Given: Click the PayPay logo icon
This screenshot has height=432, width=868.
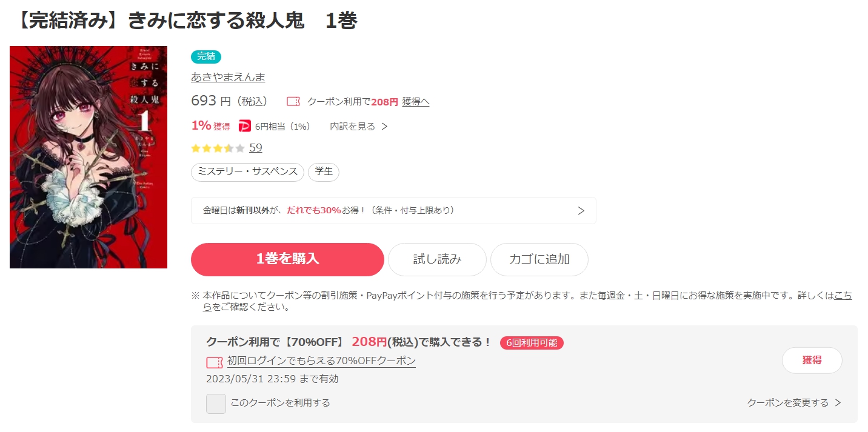Looking at the screenshot, I should point(245,126).
